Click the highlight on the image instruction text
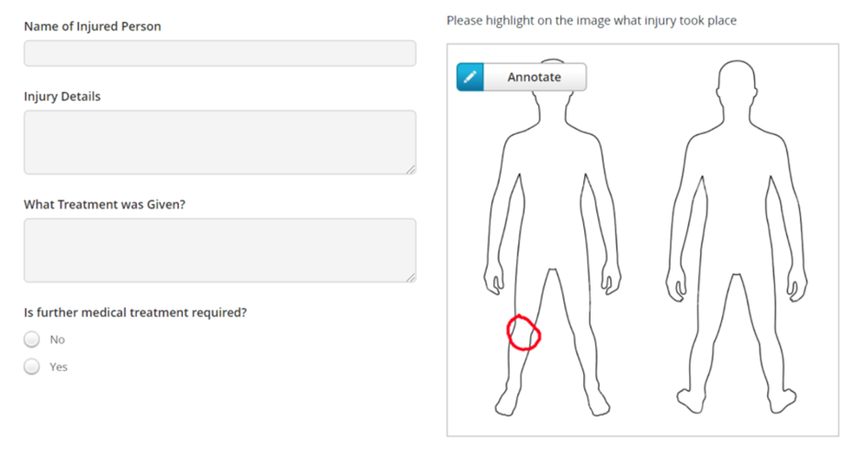The image size is (868, 453). coord(592,20)
